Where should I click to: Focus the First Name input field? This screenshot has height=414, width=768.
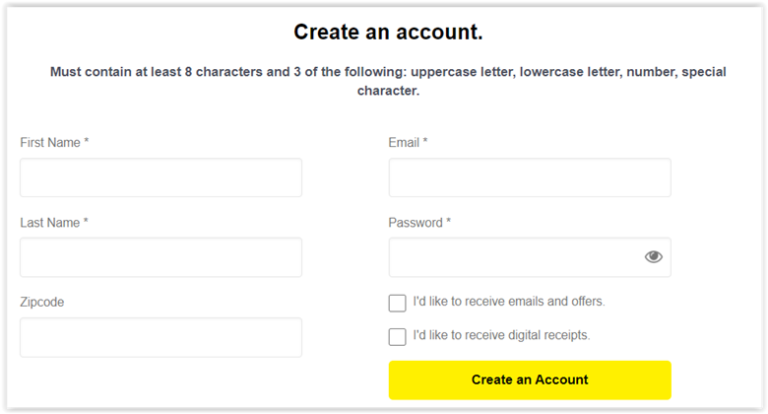click(x=160, y=178)
